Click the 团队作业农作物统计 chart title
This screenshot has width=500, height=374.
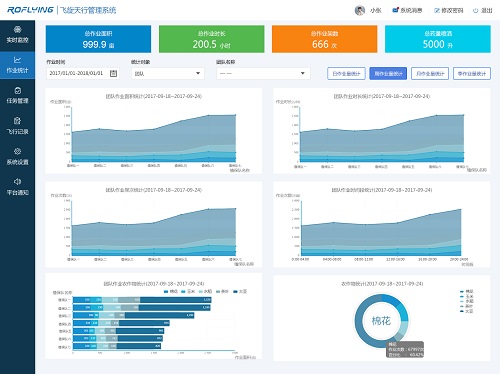coord(154,284)
